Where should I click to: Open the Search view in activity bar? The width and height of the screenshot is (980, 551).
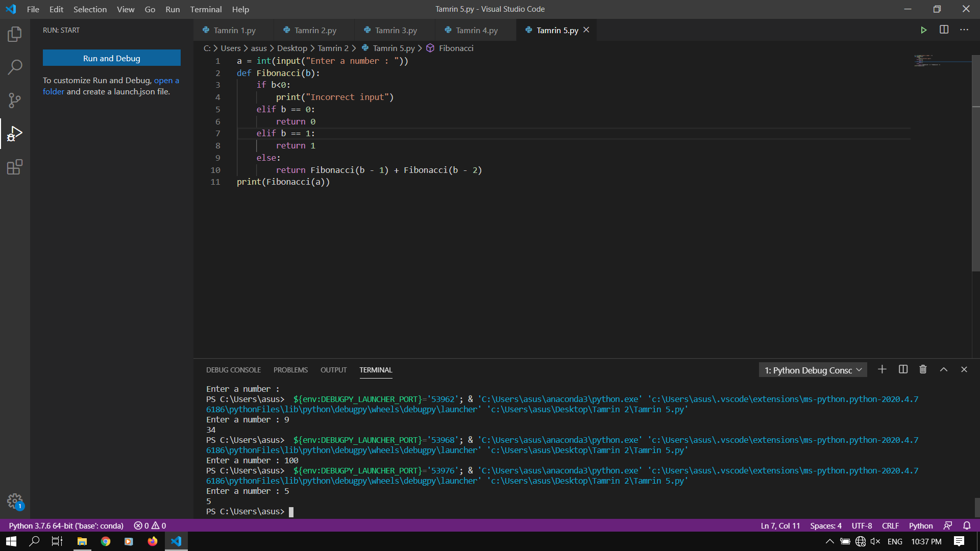[x=15, y=67]
